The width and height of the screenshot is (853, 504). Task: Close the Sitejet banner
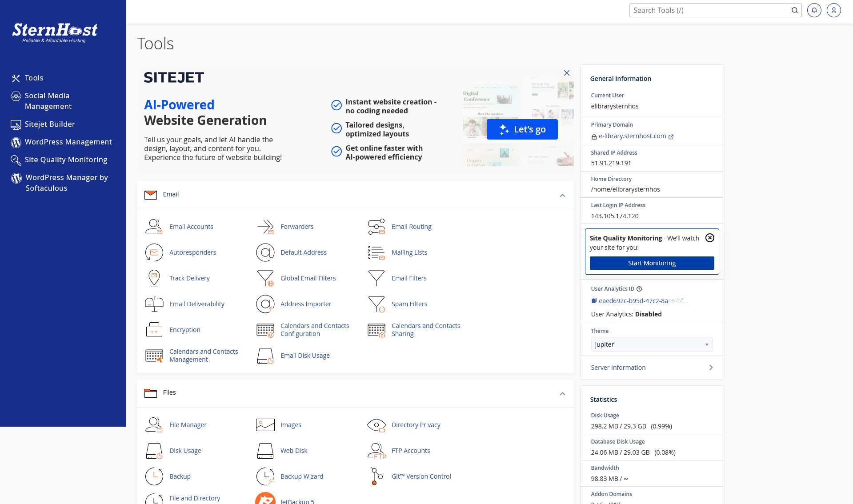coord(566,73)
